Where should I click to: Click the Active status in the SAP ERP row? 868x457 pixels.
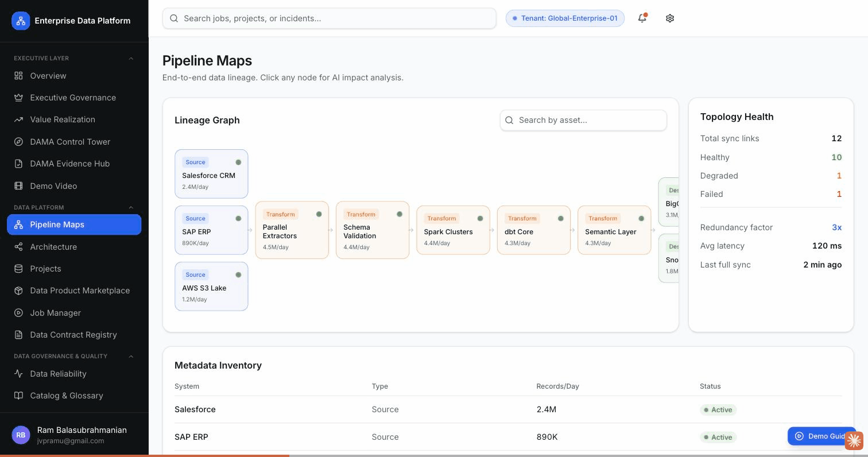[718, 437]
